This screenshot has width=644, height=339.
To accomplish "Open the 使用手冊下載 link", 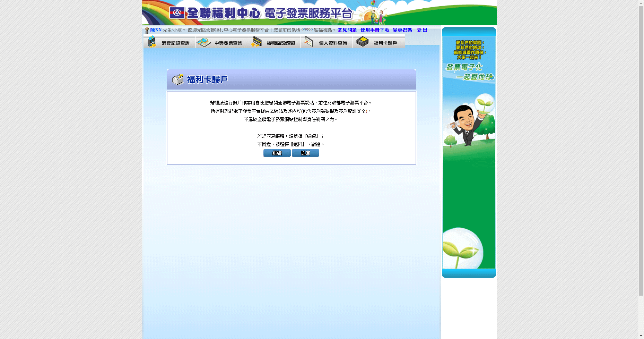I will tap(375, 30).
